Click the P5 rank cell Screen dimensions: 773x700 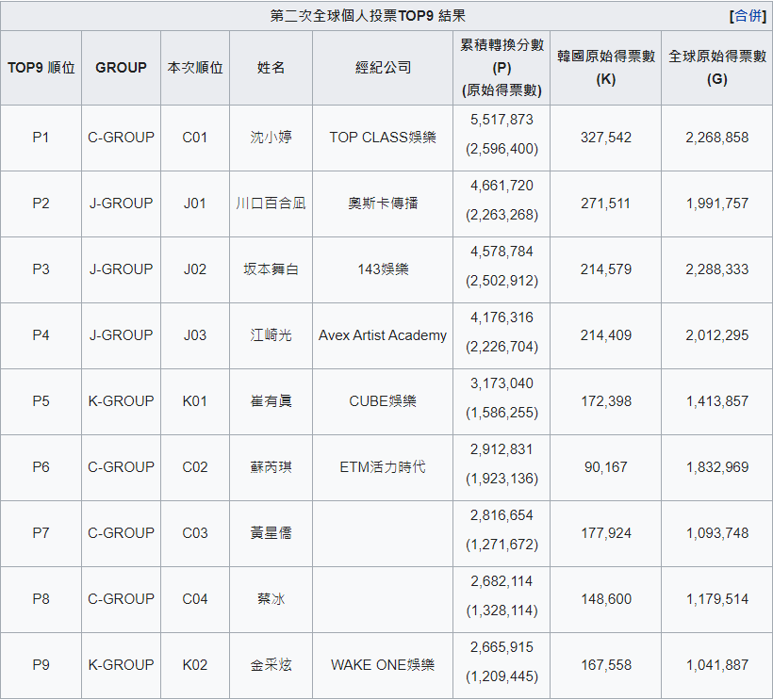click(x=41, y=401)
